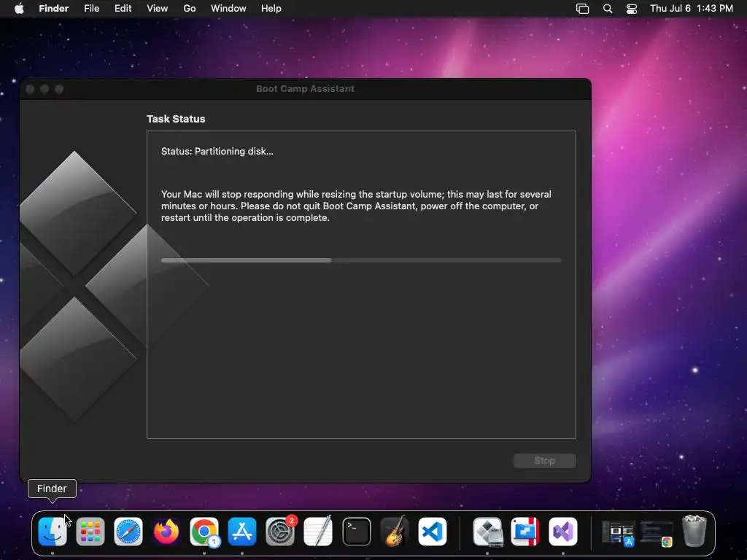This screenshot has width=747, height=560.
Task: Open GarageBand from the Dock
Action: (395, 532)
